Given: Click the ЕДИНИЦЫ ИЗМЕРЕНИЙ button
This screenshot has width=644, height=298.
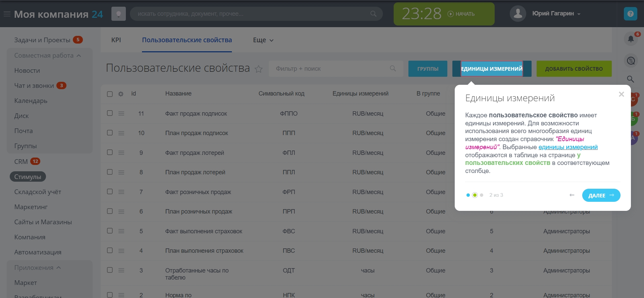Looking at the screenshot, I should [x=492, y=69].
